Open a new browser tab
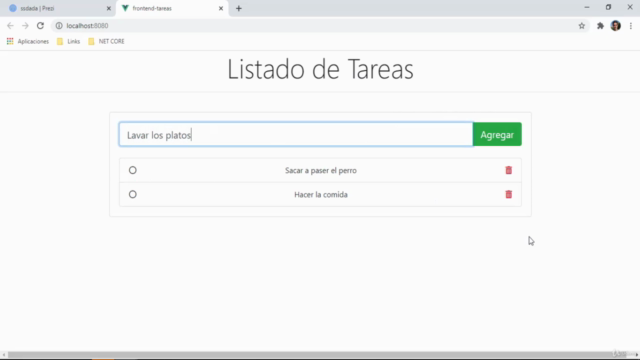This screenshot has height=360, width=640. (x=239, y=8)
